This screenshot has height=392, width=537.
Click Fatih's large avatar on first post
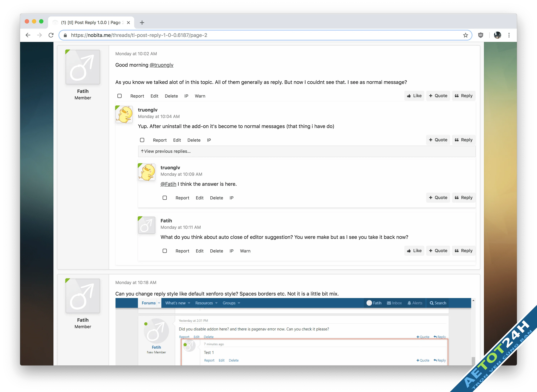coord(83,67)
